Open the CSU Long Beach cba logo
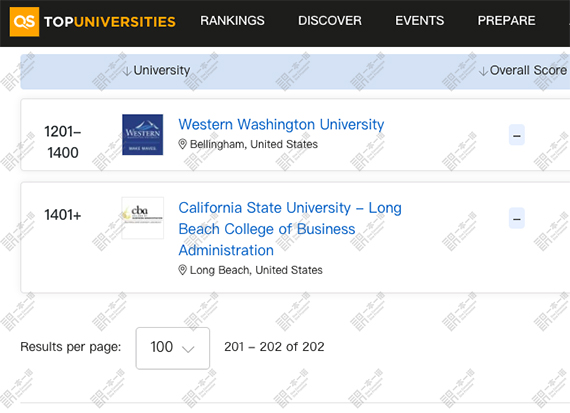The height and width of the screenshot is (413, 570). pyautogui.click(x=142, y=218)
